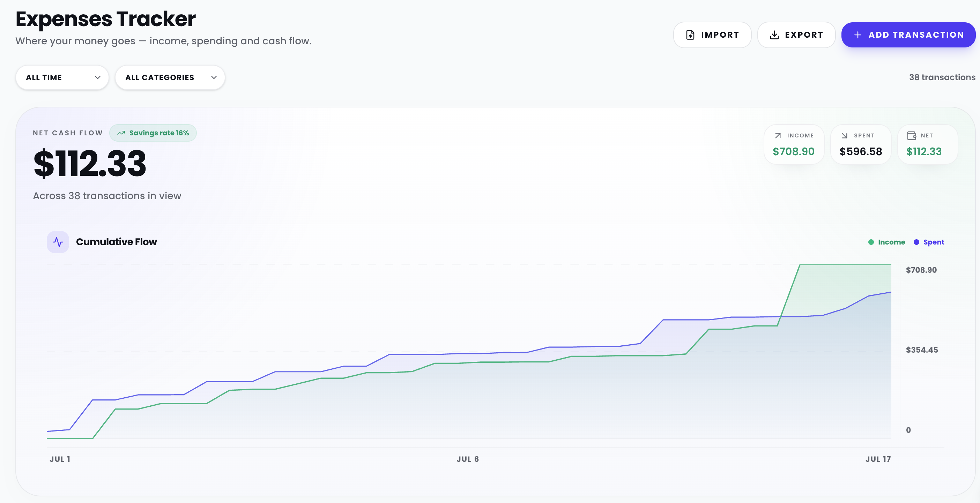Open the All Time period dropdown
980x503 pixels.
(62, 77)
